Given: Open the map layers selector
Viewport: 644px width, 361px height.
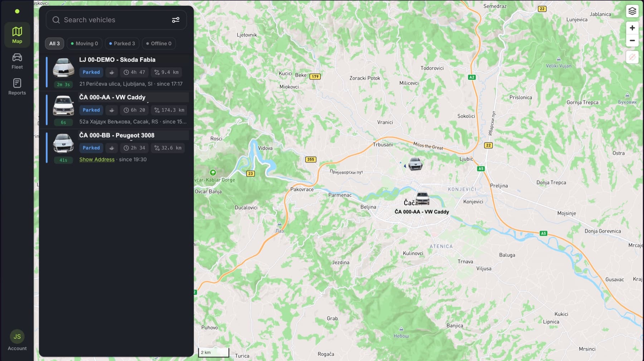Looking at the screenshot, I should 632,11.
